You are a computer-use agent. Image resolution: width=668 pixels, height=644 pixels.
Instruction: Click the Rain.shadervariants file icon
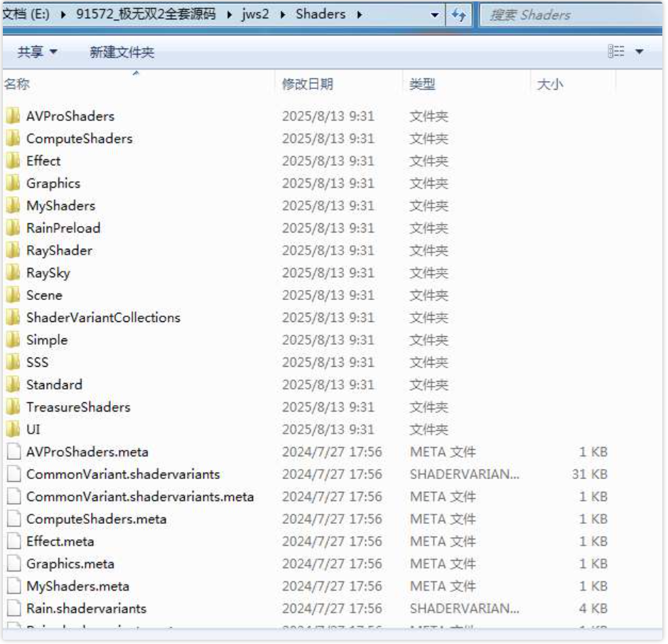(x=13, y=608)
